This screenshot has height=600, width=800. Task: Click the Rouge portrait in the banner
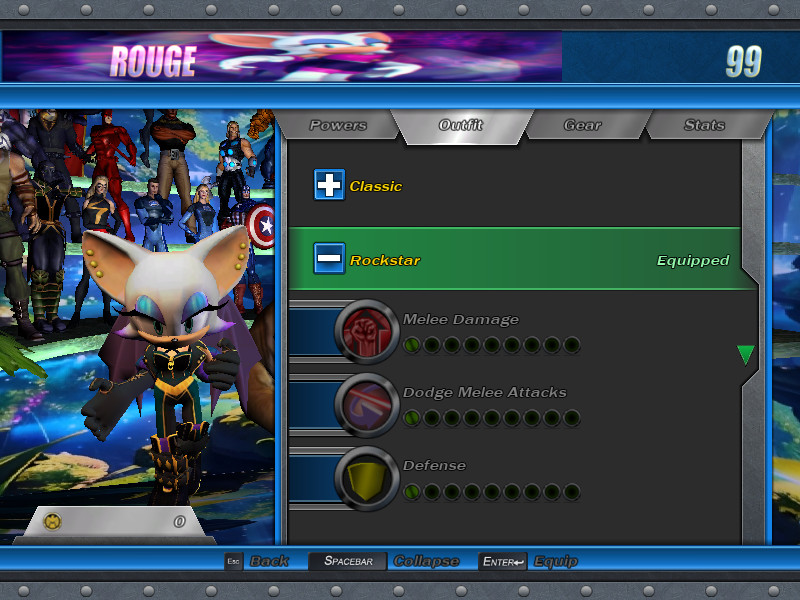coord(316,57)
